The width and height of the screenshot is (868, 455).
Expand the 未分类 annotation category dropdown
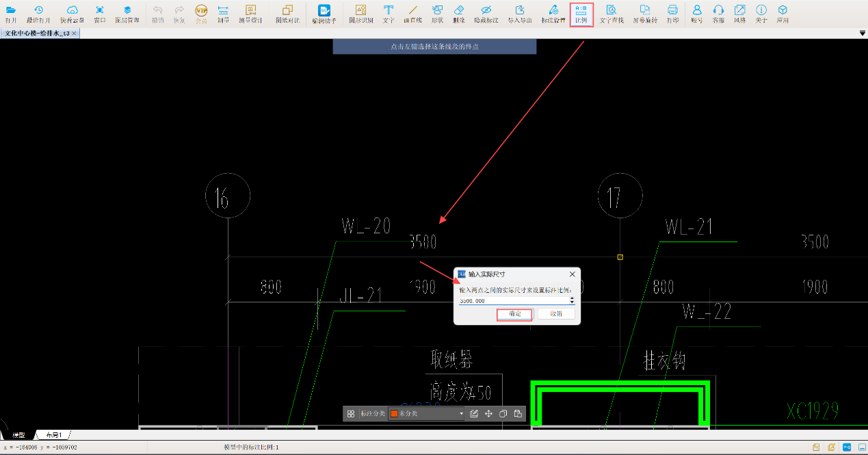461,414
